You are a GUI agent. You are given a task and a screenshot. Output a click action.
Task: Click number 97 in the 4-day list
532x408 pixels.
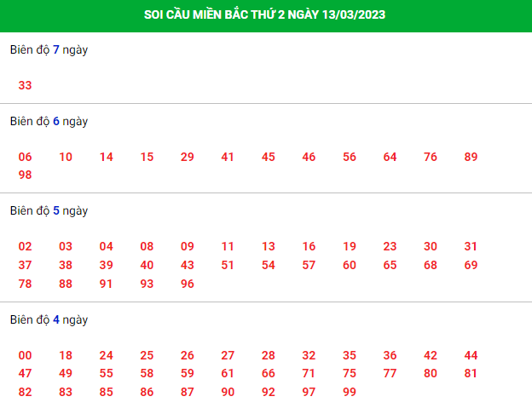click(309, 392)
